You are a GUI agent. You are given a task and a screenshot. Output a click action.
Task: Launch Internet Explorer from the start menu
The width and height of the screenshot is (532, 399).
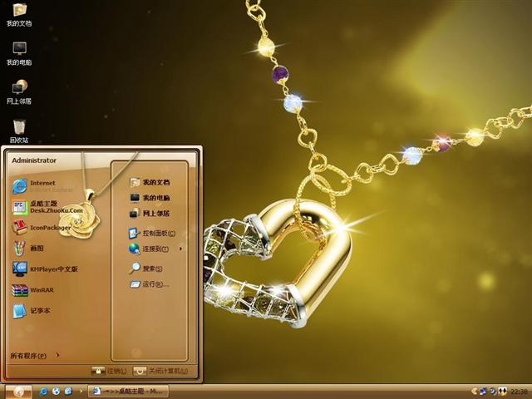[42, 186]
